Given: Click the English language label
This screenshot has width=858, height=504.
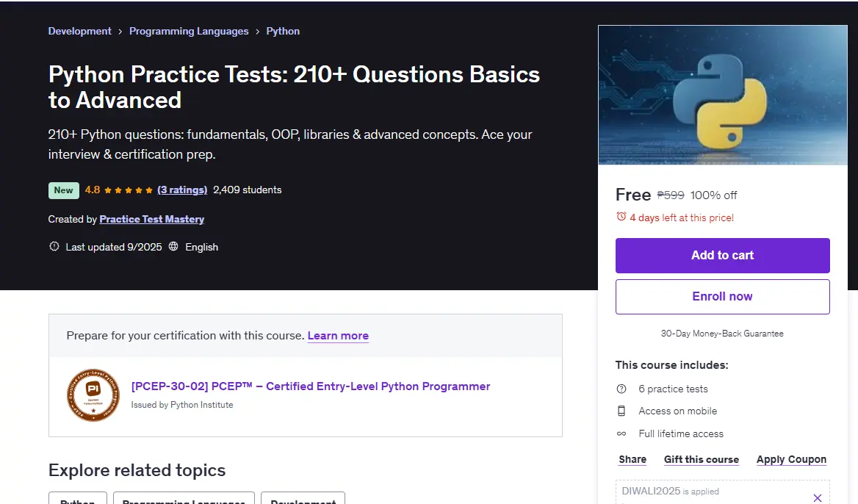Looking at the screenshot, I should pyautogui.click(x=201, y=248).
